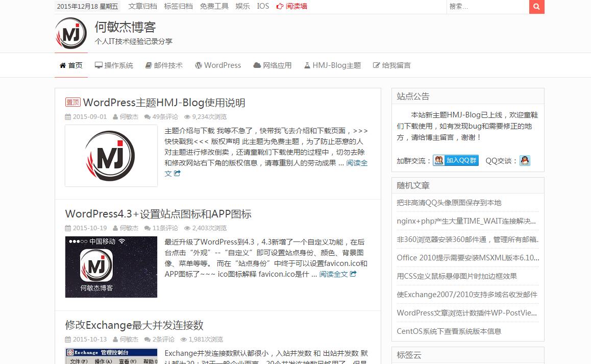The height and width of the screenshot is (364, 591).
Task: Click 阅读全文 link in favicon post
Action: coord(334,274)
